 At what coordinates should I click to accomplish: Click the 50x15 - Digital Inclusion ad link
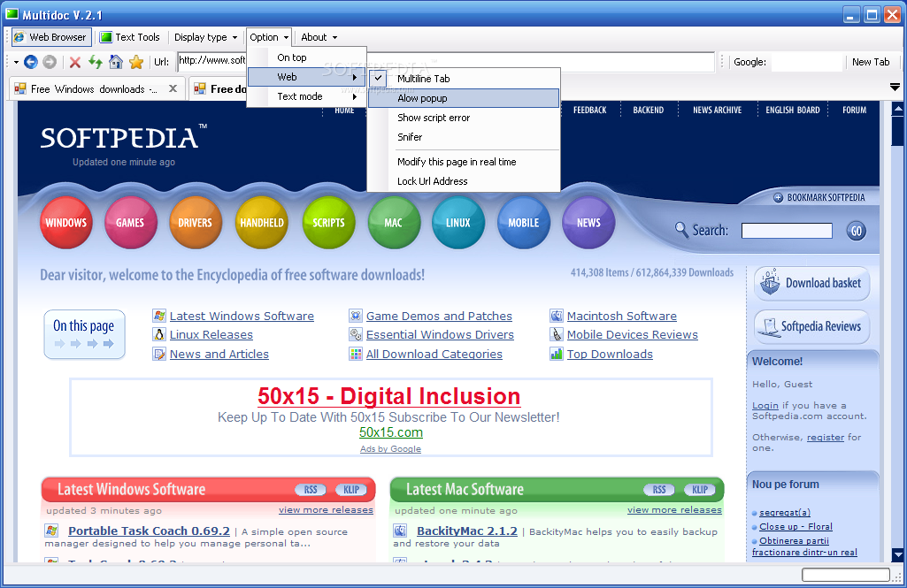point(388,396)
